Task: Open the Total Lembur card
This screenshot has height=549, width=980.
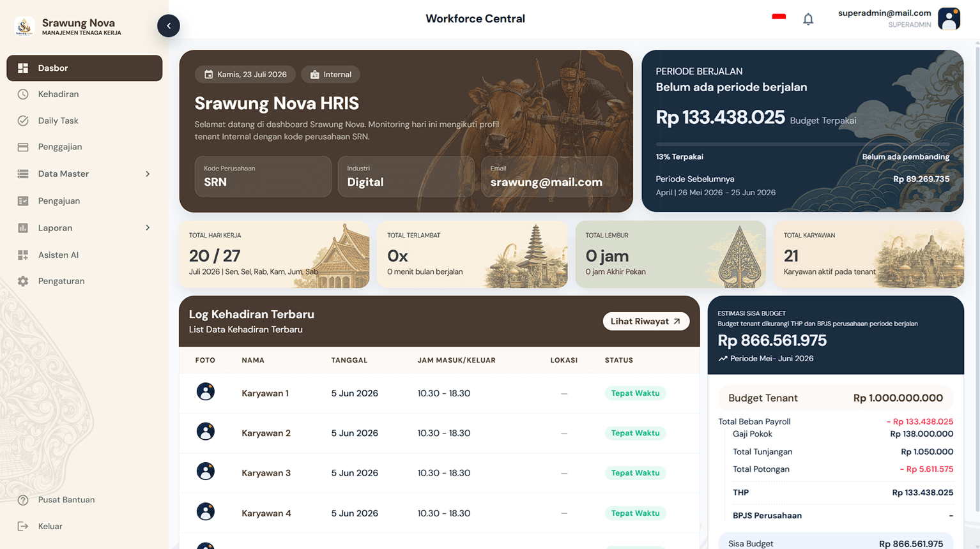Action: pos(670,255)
